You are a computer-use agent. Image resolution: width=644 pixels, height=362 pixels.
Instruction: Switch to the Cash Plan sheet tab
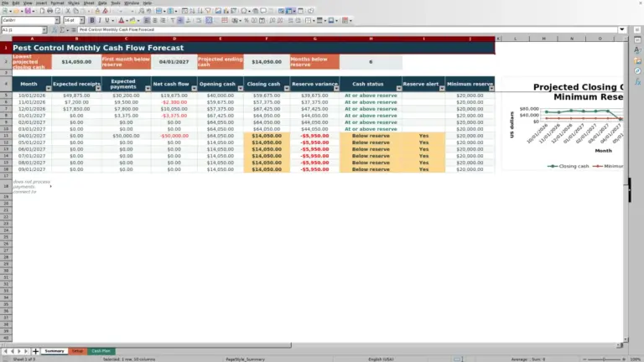(101, 351)
